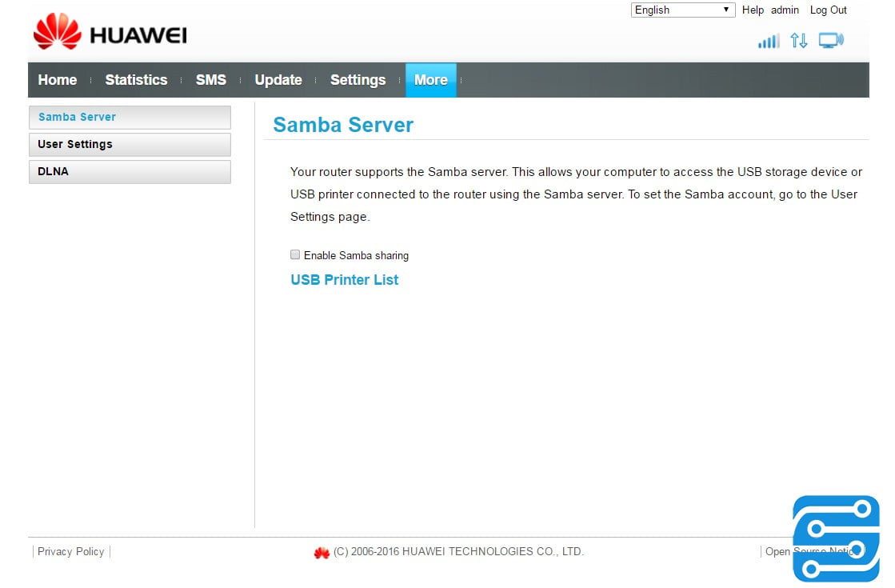Click the Huawei logo in the header
The image size is (895, 588).
pos(110,34)
